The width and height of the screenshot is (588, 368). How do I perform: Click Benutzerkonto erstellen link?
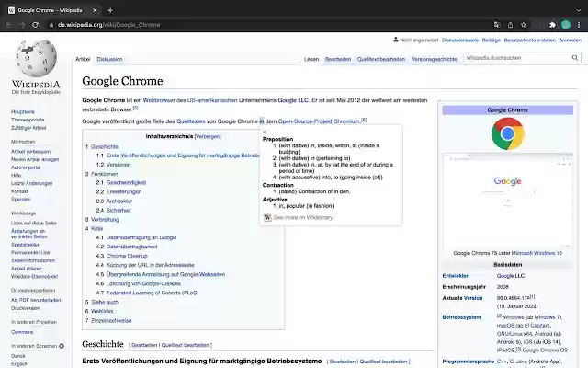(x=529, y=40)
